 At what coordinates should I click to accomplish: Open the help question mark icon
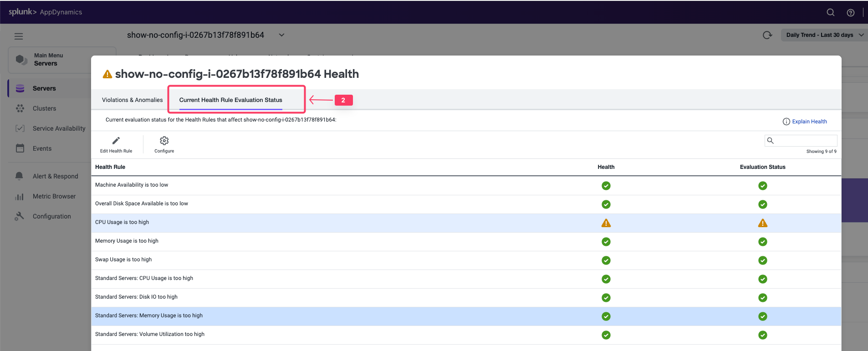[850, 13]
